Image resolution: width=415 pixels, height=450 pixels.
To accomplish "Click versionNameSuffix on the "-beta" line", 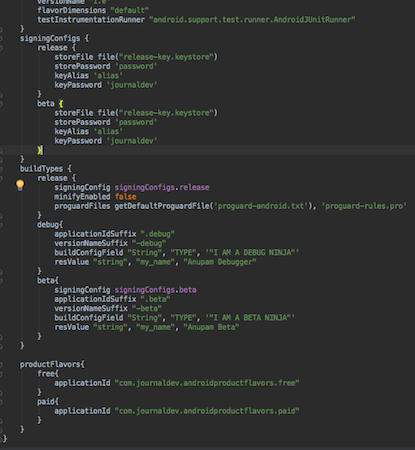I will 91,309.
